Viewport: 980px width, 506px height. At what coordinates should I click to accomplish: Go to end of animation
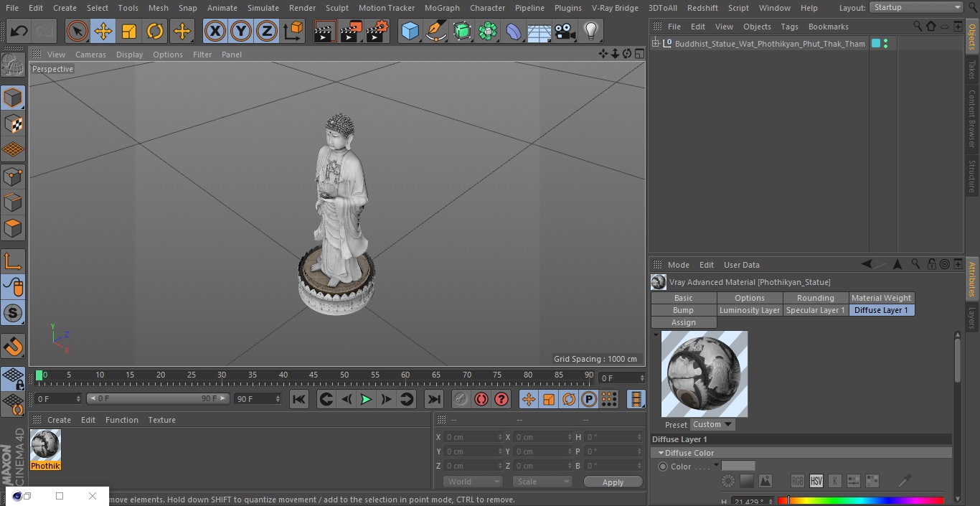pyautogui.click(x=434, y=399)
